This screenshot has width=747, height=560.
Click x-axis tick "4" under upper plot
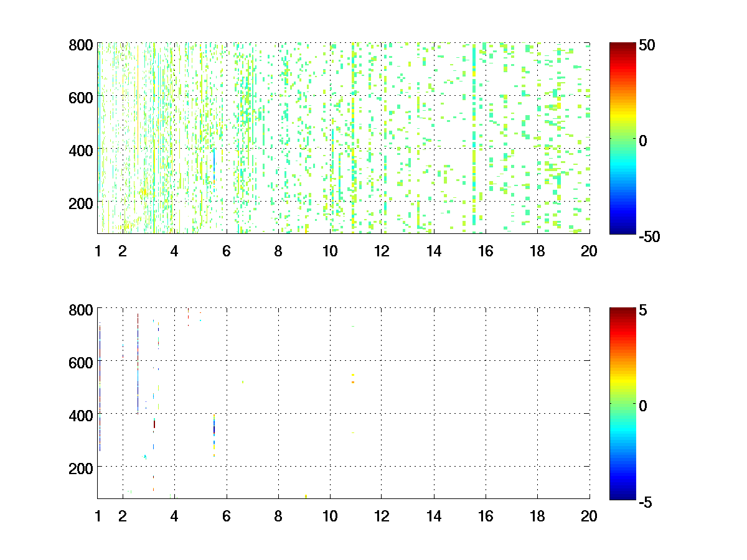coord(174,251)
